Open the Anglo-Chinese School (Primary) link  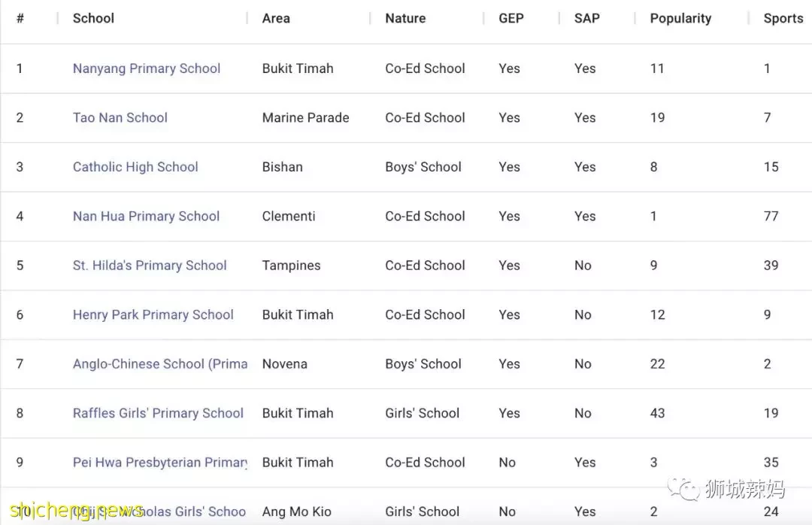pyautogui.click(x=160, y=364)
